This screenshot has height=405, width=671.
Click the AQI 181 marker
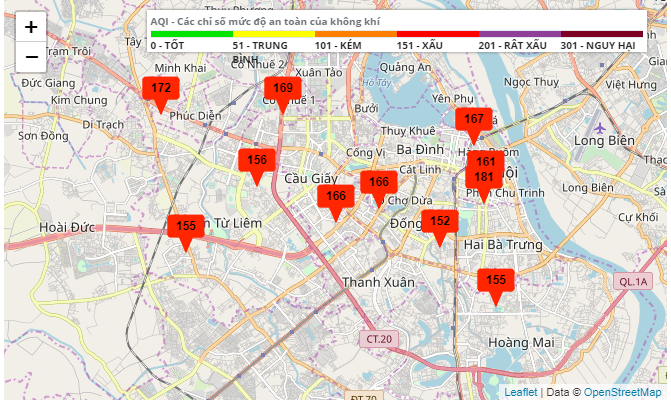(x=484, y=179)
